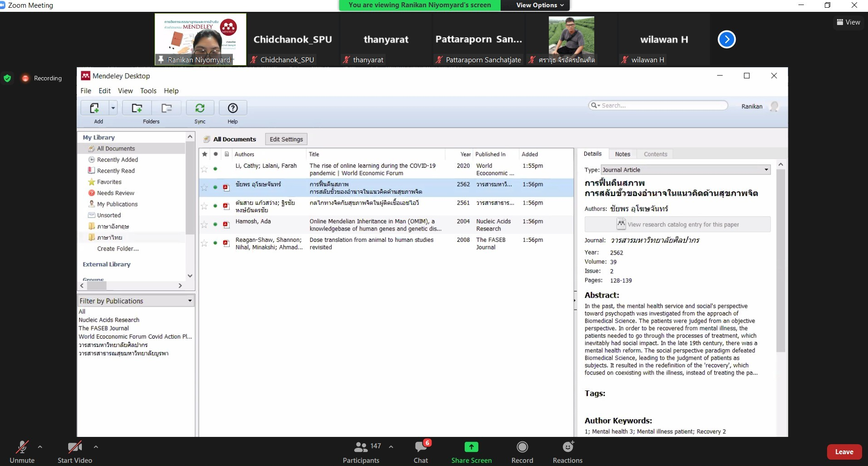Open the Add button dropdown arrow
Image resolution: width=868 pixels, height=466 pixels.
coord(113,108)
